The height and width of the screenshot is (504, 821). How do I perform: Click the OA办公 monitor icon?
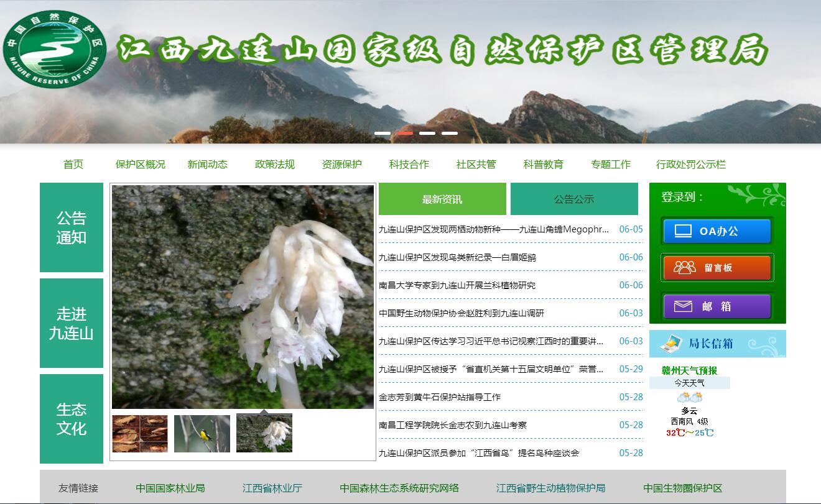click(x=683, y=231)
